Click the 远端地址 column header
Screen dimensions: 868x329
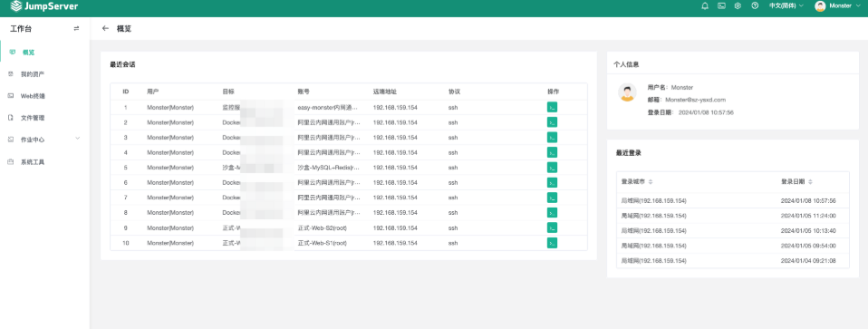(385, 92)
